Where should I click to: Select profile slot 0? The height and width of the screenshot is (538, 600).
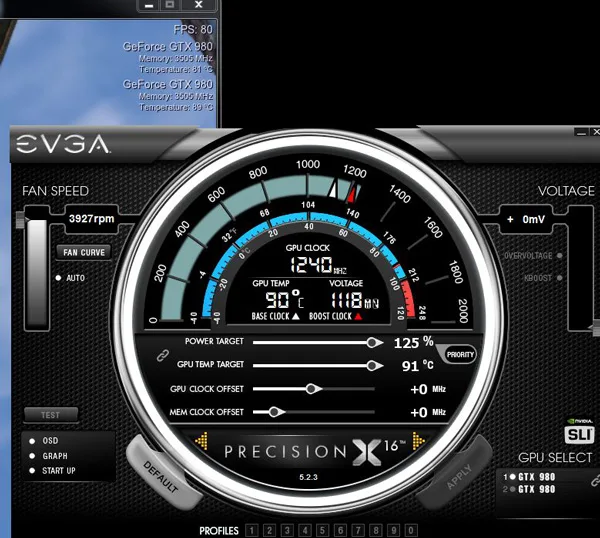(x=411, y=530)
